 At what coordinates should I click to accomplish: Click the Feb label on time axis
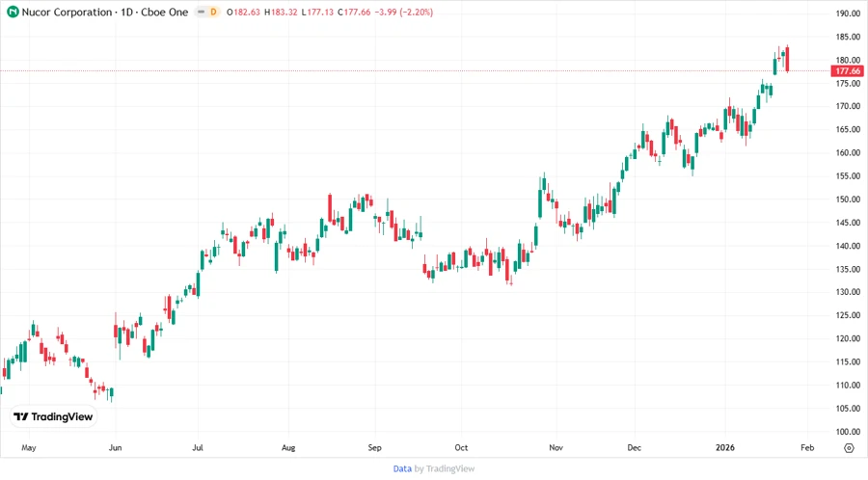point(807,448)
